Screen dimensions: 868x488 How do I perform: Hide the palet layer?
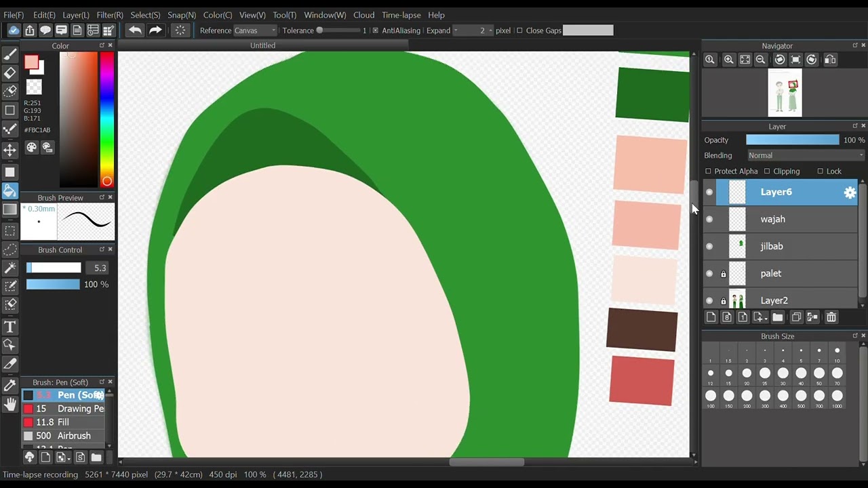point(709,273)
